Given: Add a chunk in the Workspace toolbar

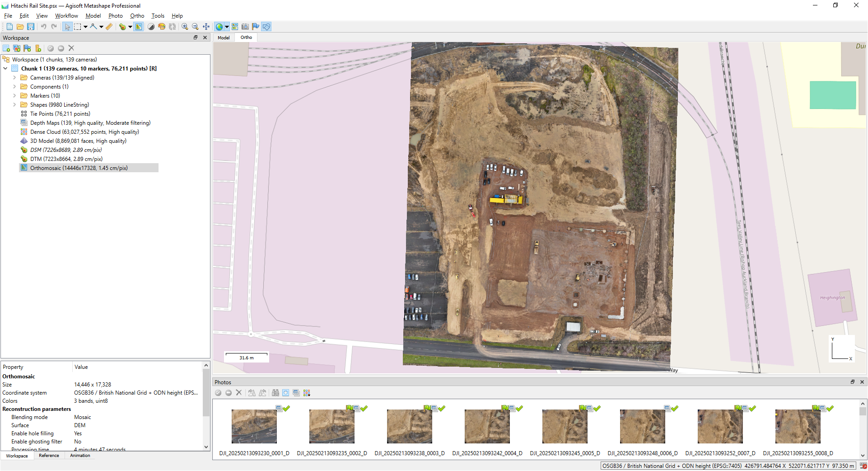Looking at the screenshot, I should [x=6, y=48].
